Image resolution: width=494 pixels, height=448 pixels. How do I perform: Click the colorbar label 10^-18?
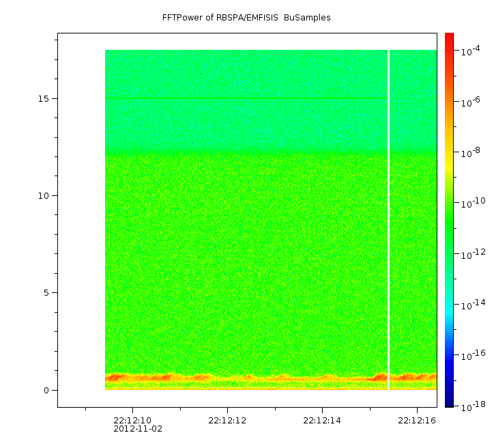point(472,406)
